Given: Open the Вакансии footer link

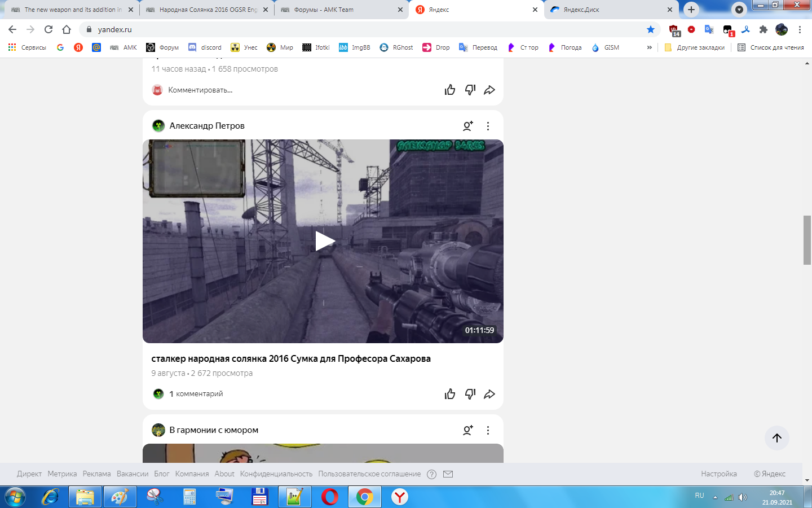Looking at the screenshot, I should click(x=133, y=474).
